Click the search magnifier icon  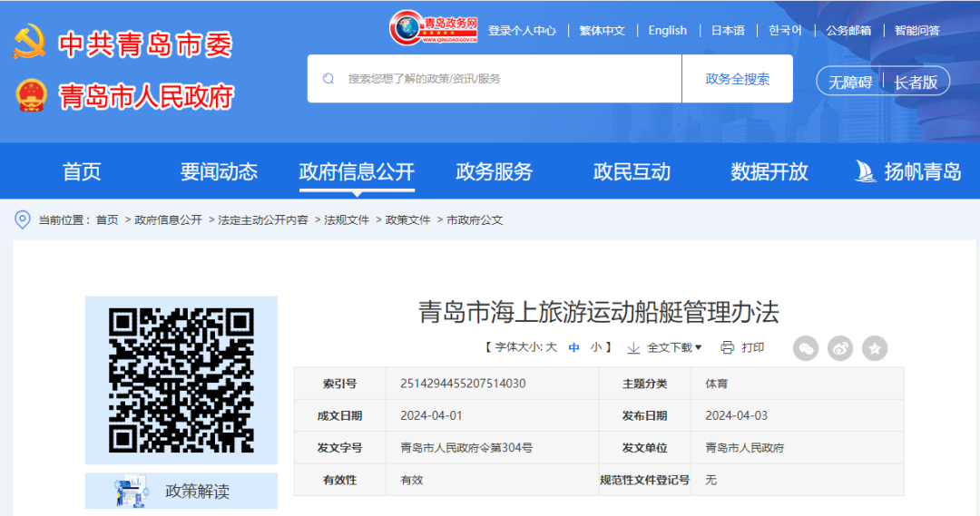(x=328, y=79)
